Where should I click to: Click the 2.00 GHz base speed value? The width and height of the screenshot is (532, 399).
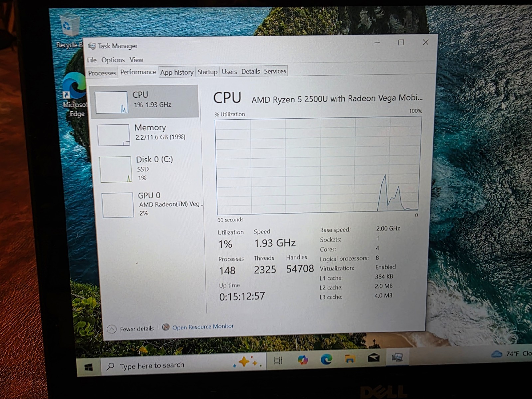388,229
